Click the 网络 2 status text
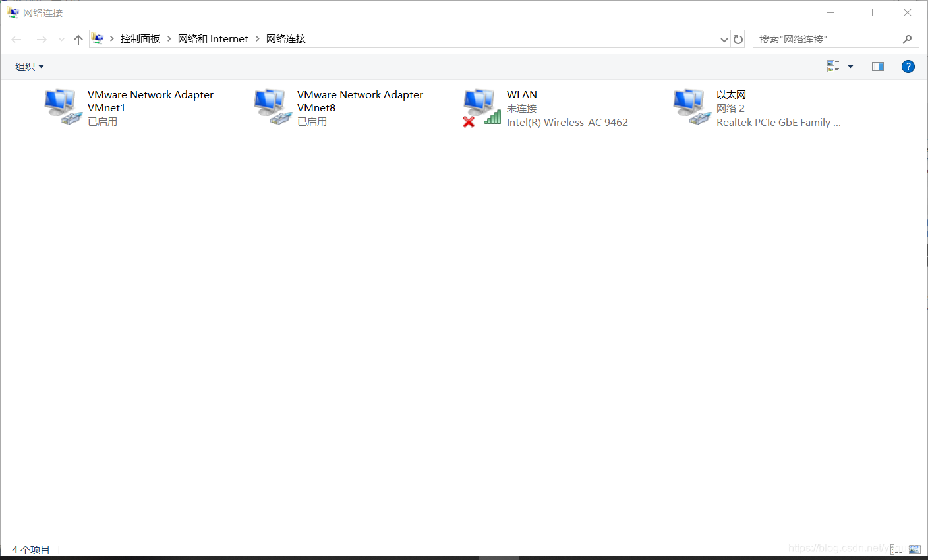 pyautogui.click(x=730, y=109)
